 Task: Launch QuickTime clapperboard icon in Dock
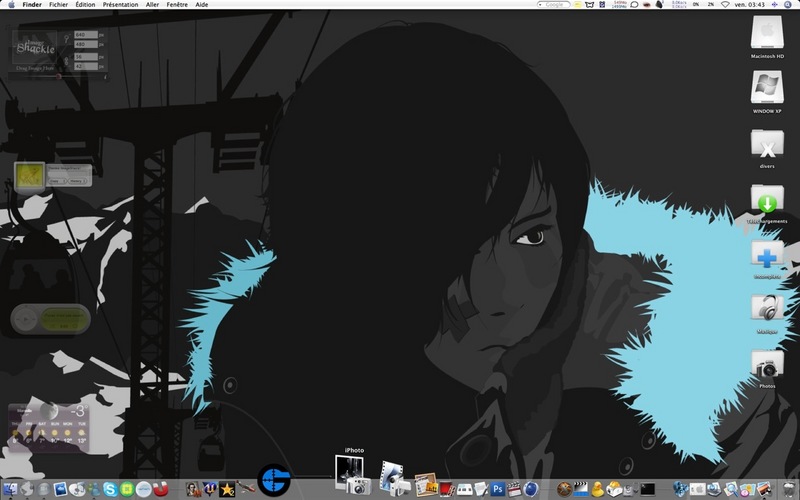(581, 489)
